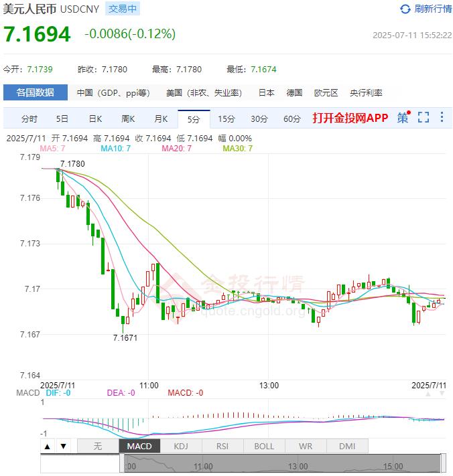Screen dimensions: 453x476
Task: Select MACD indicator button
Action: pos(139,447)
